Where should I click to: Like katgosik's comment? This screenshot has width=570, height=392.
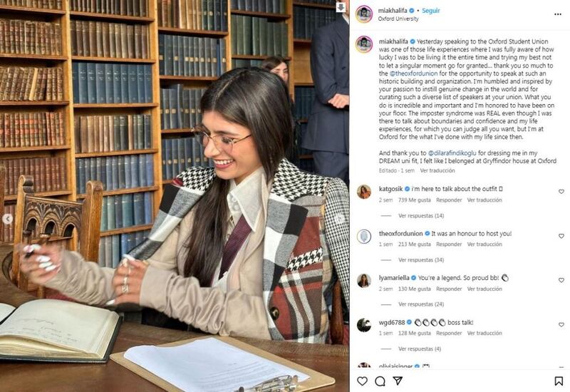click(561, 192)
